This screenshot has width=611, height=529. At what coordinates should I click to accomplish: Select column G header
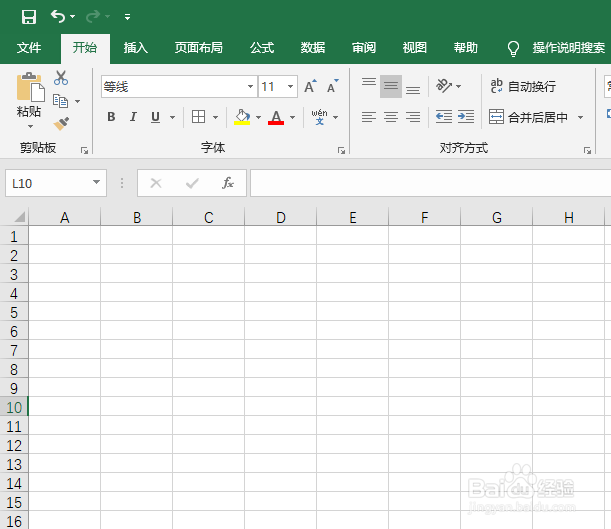point(496,217)
